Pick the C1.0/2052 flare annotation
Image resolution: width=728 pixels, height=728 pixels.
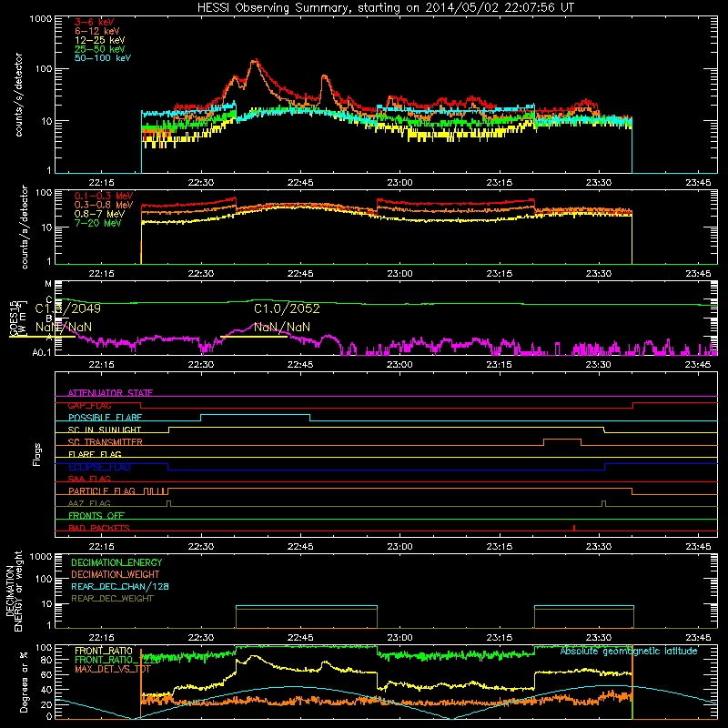tap(287, 308)
